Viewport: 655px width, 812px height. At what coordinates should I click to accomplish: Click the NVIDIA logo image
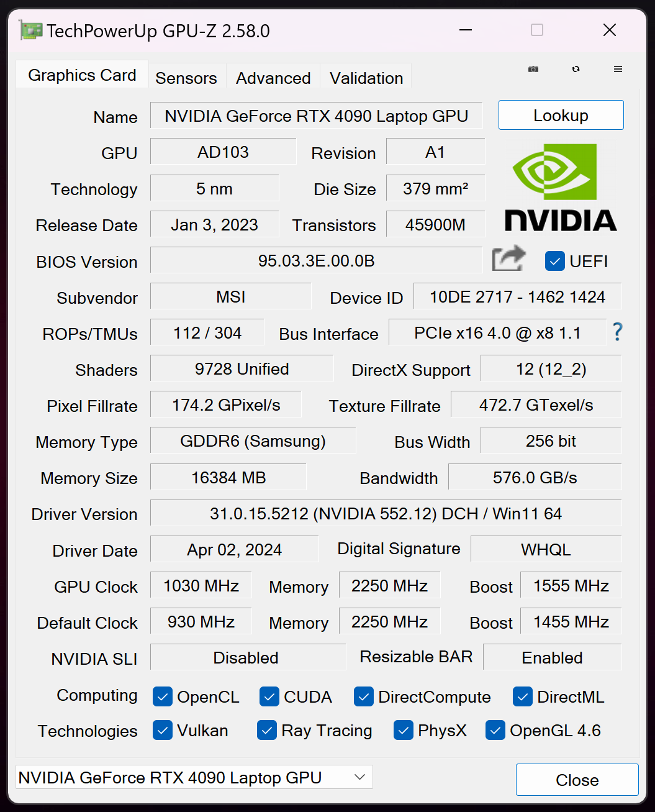click(561, 188)
